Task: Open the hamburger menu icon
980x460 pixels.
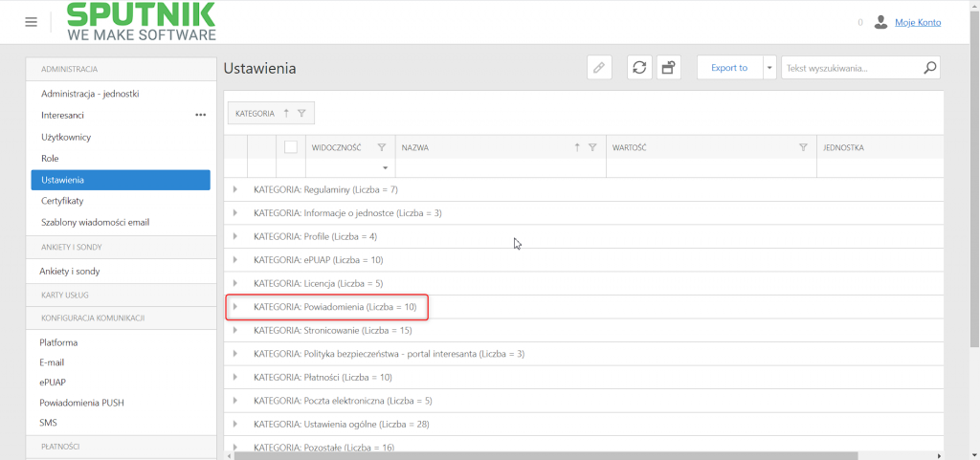Action: (32, 22)
